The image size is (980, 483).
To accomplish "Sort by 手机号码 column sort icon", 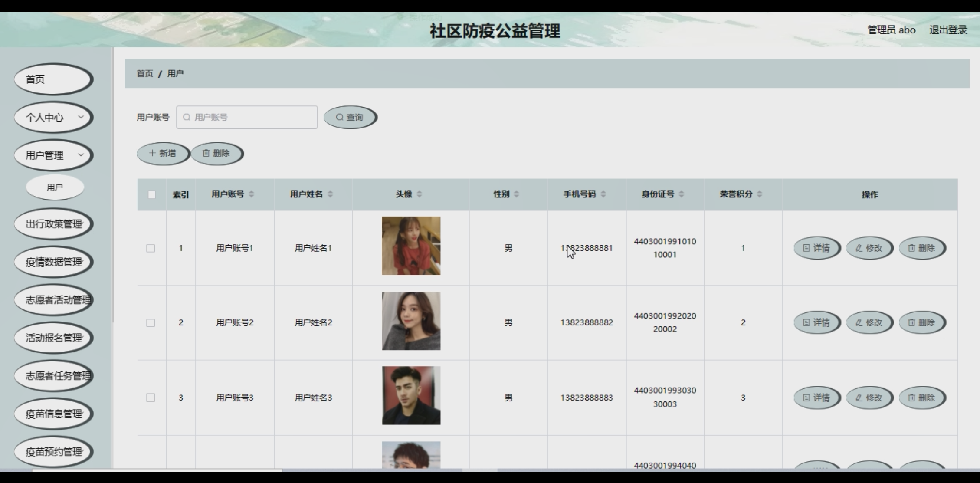I will point(603,194).
